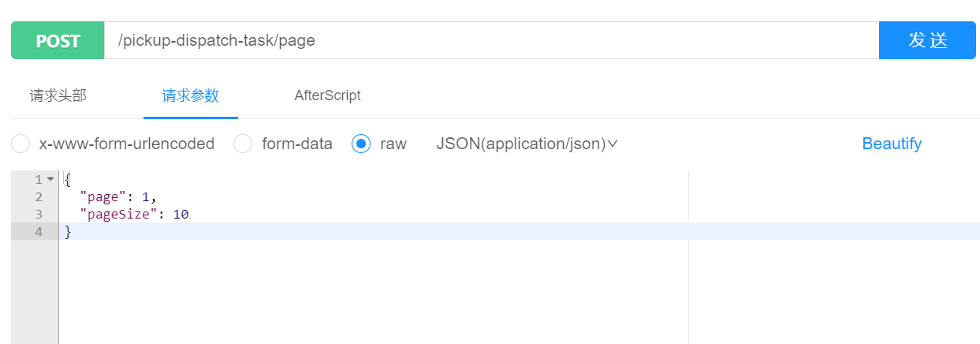Click the 发送 send button
This screenshot has width=980, height=344.
click(x=927, y=40)
